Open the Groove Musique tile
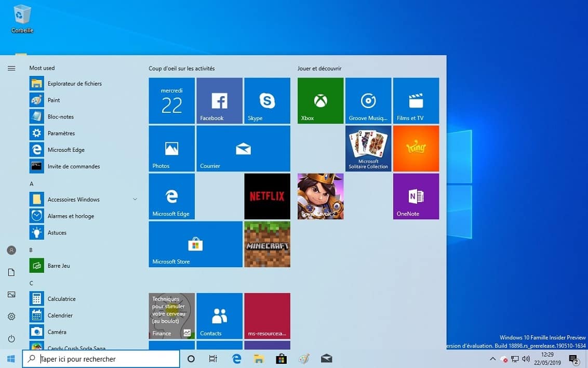The image size is (588, 368). tap(368, 100)
